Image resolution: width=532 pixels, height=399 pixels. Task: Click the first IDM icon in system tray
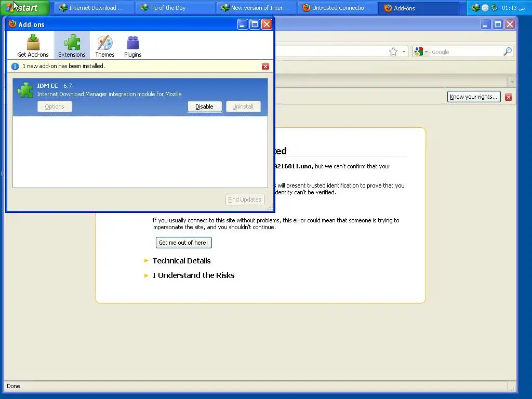pos(476,7)
